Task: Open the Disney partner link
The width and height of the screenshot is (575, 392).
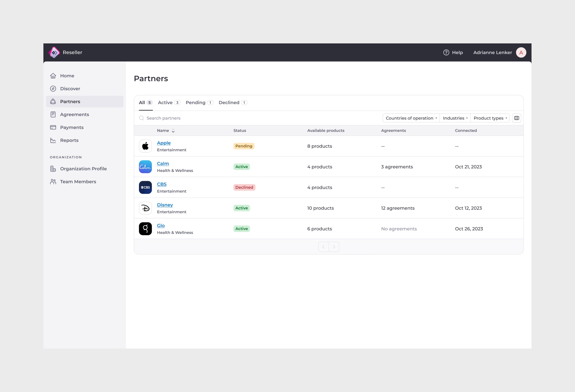Action: [x=165, y=205]
